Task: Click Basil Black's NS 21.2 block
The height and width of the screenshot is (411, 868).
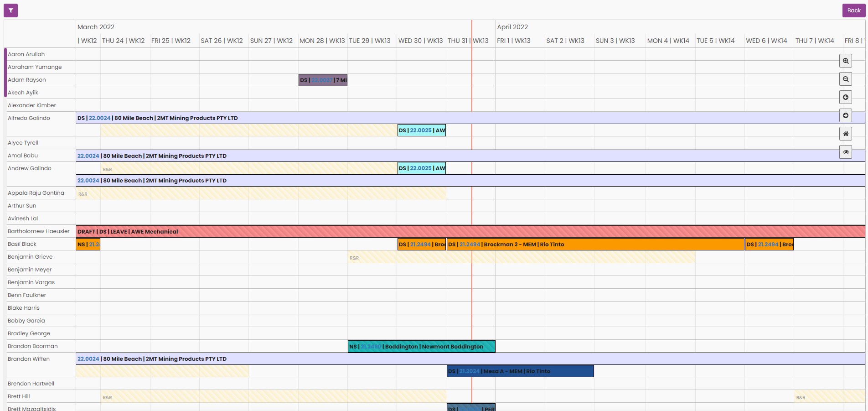Action: pos(88,245)
